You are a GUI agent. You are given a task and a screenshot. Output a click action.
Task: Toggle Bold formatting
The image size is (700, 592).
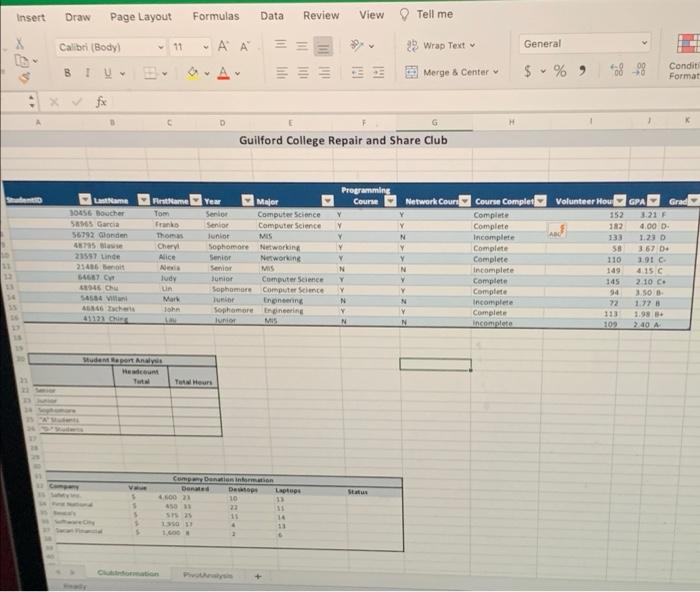pyautogui.click(x=67, y=73)
